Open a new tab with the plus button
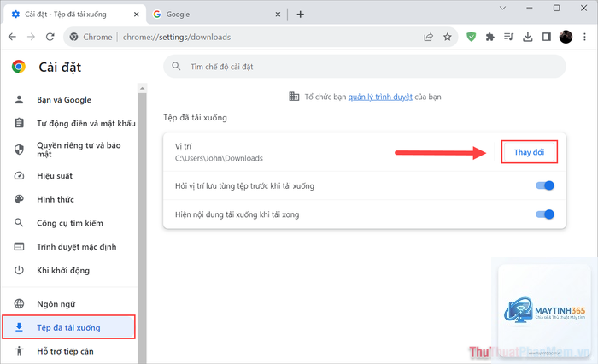 [x=301, y=15]
